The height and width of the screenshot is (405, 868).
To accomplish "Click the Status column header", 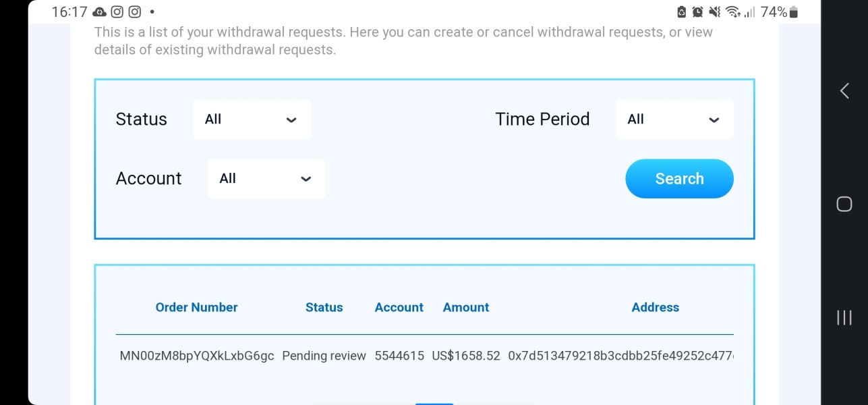I will [x=324, y=307].
